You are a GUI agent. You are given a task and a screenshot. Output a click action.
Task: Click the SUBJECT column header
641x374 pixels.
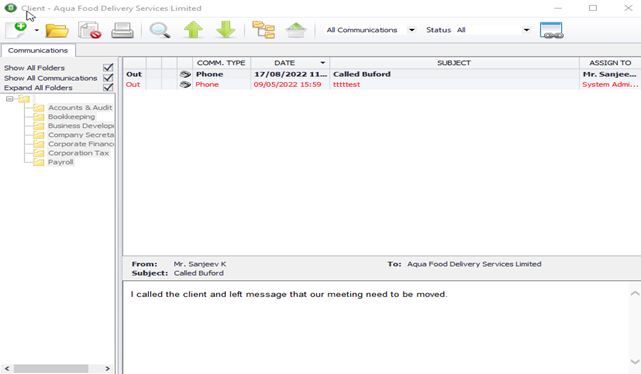click(x=454, y=63)
